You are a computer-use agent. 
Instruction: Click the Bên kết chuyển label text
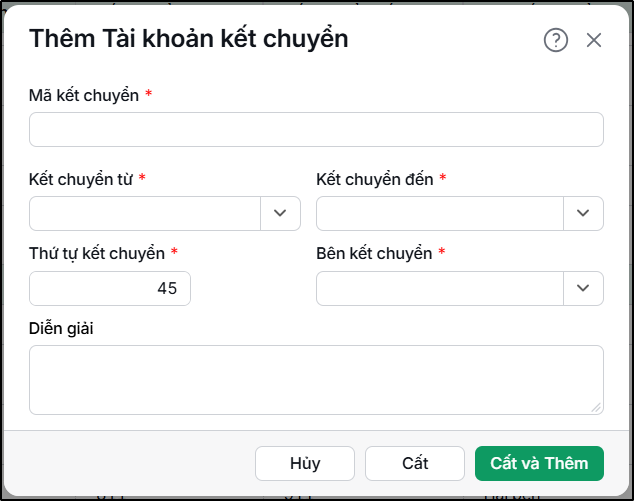[x=374, y=254]
